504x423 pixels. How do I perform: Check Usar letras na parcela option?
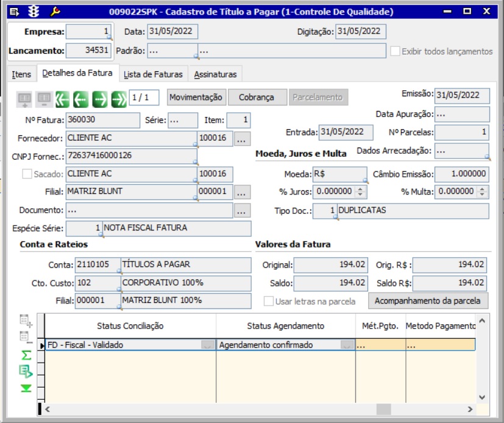pyautogui.click(x=269, y=300)
